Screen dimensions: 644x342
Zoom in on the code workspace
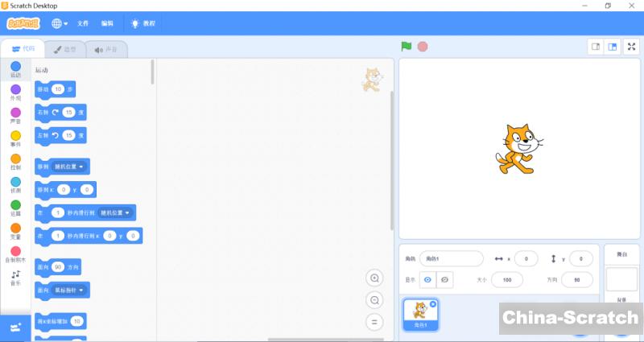point(374,278)
